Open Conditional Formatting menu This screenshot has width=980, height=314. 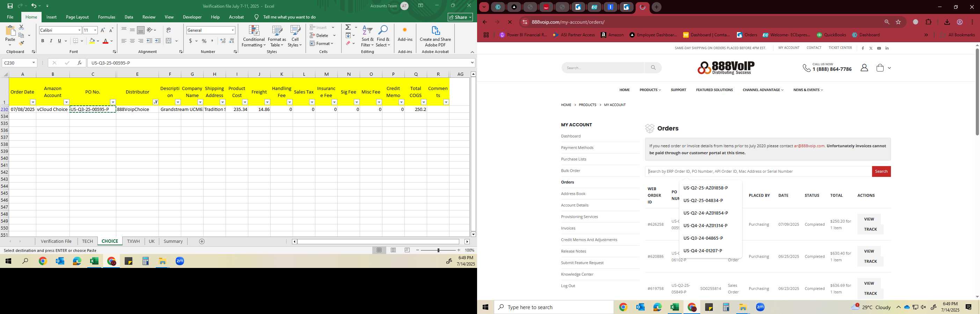(254, 36)
